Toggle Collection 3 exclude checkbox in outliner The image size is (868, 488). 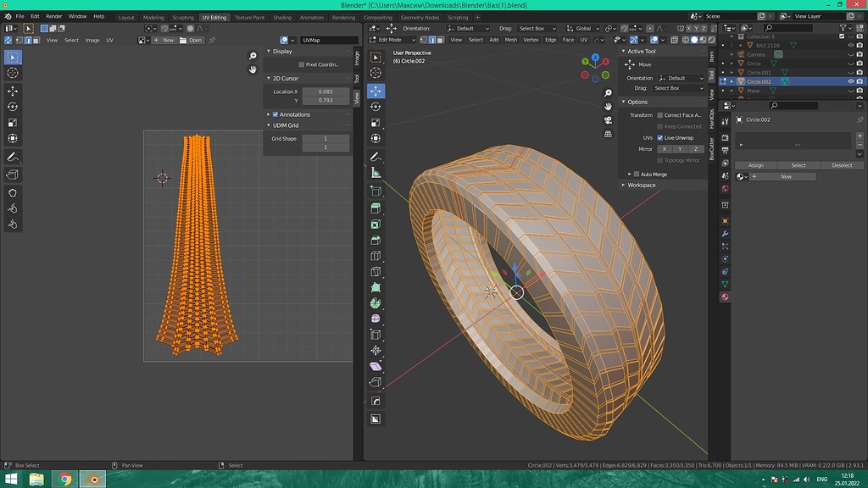(x=842, y=36)
